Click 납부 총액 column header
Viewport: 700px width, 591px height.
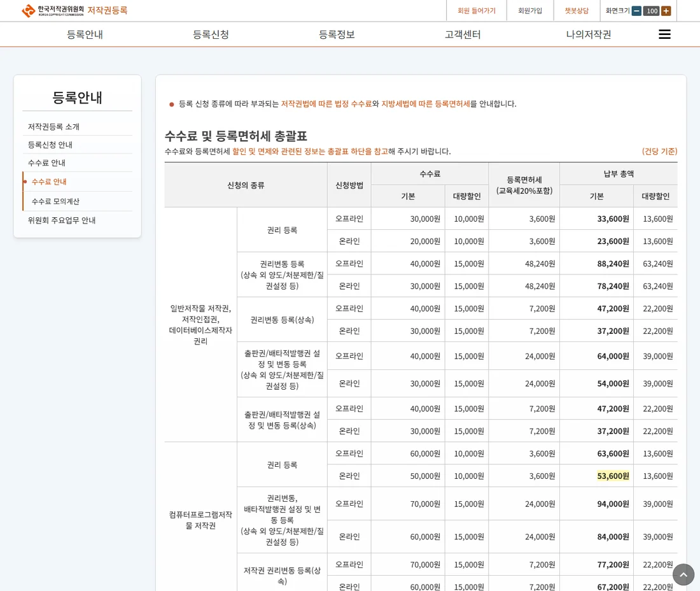click(619, 174)
